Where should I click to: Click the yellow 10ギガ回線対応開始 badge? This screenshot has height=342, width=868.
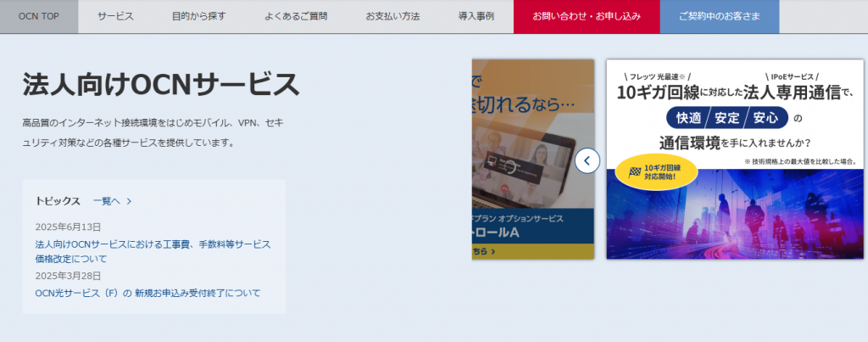pyautogui.click(x=656, y=172)
